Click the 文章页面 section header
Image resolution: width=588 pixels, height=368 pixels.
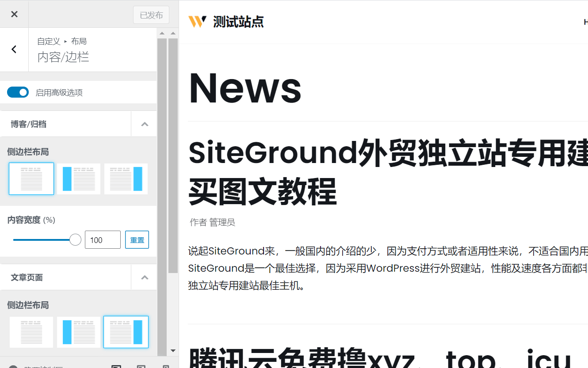coord(65,277)
